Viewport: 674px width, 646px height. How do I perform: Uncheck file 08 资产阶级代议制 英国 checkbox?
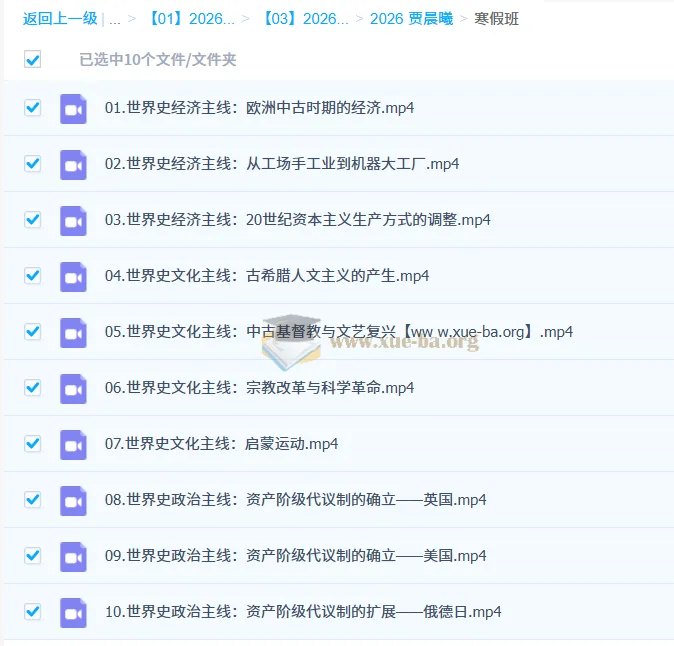33,500
